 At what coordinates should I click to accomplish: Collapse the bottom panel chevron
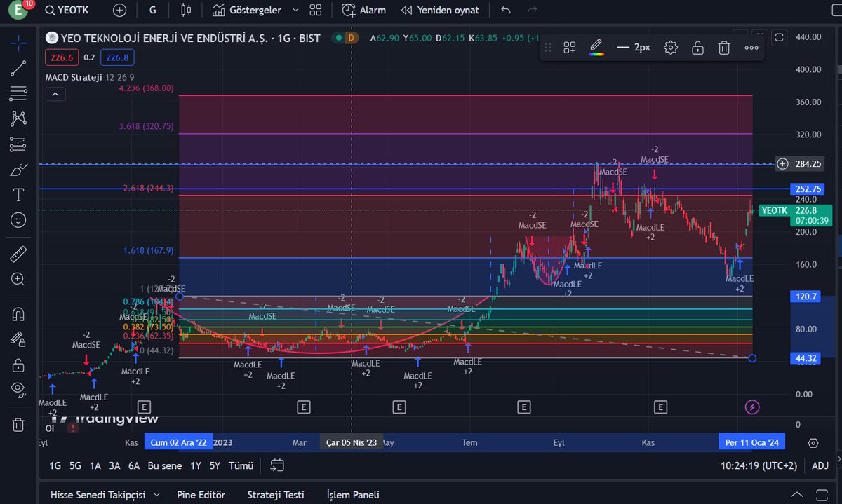796,495
